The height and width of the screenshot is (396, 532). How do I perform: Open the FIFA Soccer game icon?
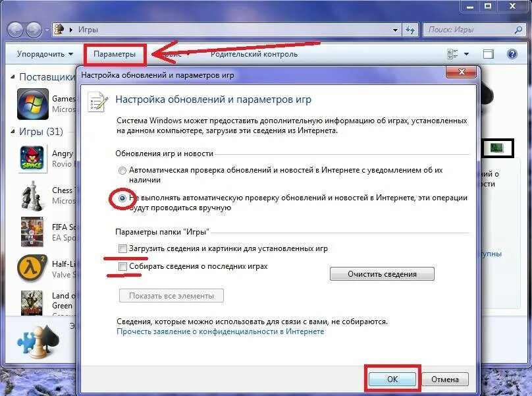[x=32, y=232]
